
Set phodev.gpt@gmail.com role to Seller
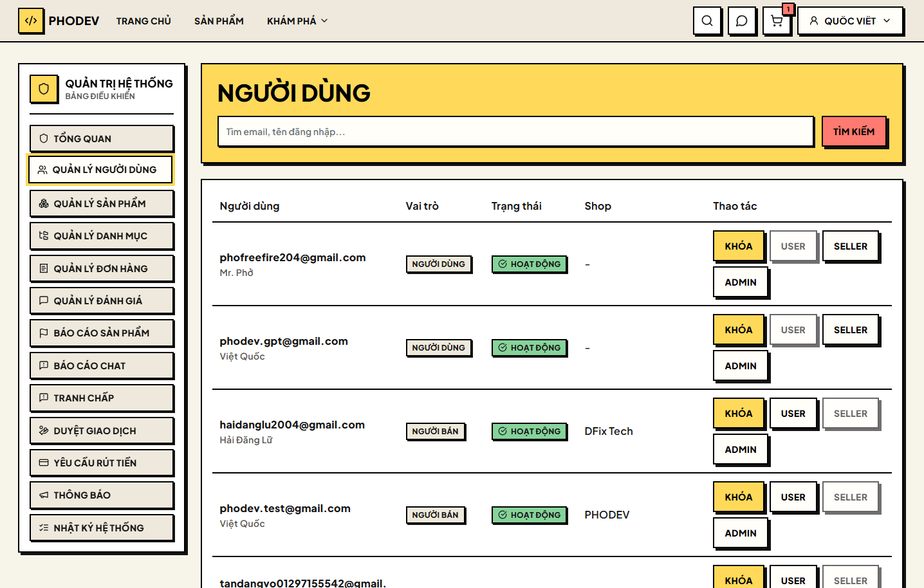pyautogui.click(x=851, y=329)
